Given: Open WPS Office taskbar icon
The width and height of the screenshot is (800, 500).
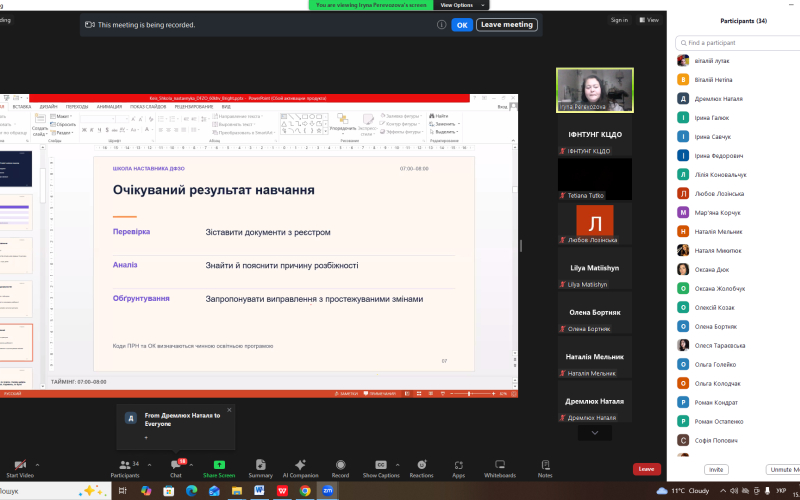Looking at the screenshot, I should [x=282, y=491].
